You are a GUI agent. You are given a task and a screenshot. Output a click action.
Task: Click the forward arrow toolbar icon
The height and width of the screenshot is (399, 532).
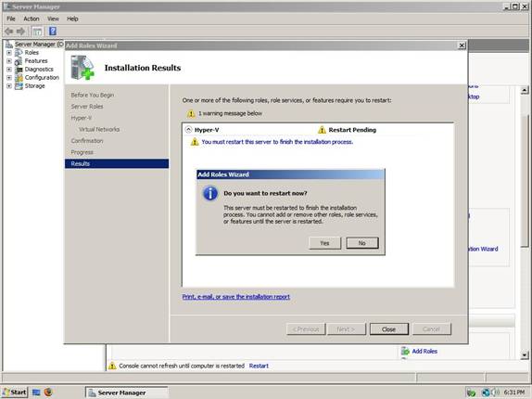coord(20,32)
